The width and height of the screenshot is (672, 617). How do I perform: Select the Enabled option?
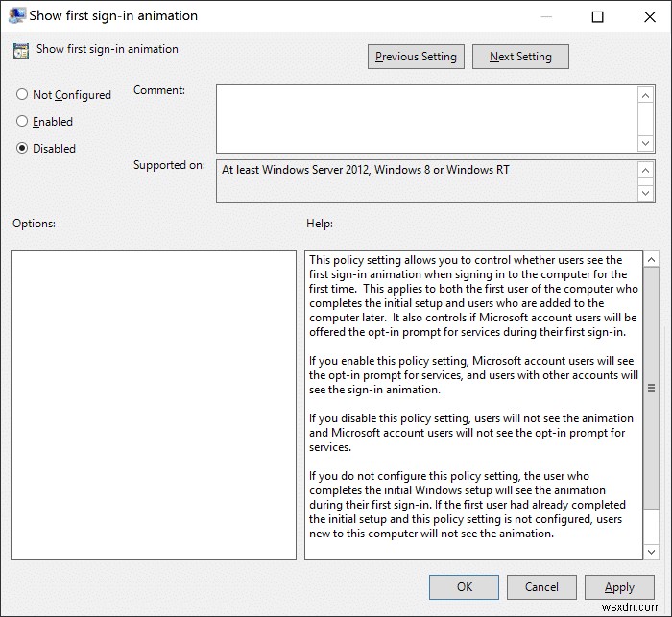point(22,122)
